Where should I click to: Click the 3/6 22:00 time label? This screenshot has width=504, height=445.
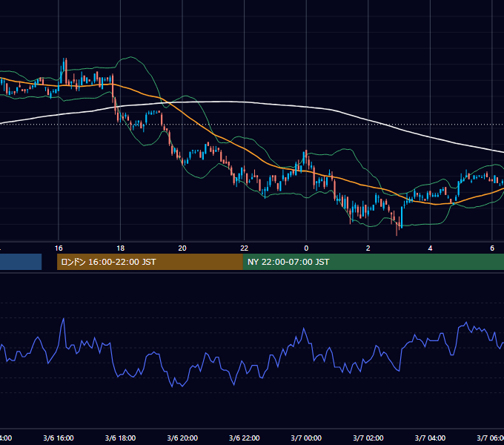pos(245,438)
